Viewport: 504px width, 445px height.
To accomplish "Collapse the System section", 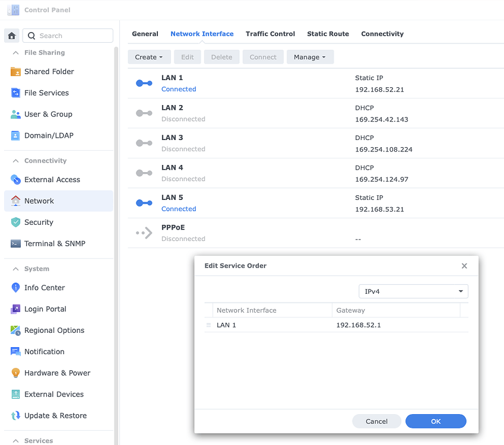I will click(15, 269).
